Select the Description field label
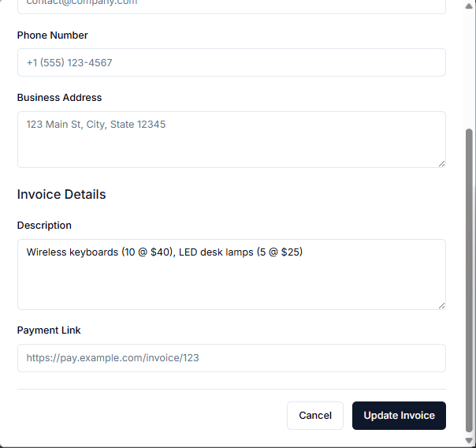This screenshot has height=448, width=476. 44,226
